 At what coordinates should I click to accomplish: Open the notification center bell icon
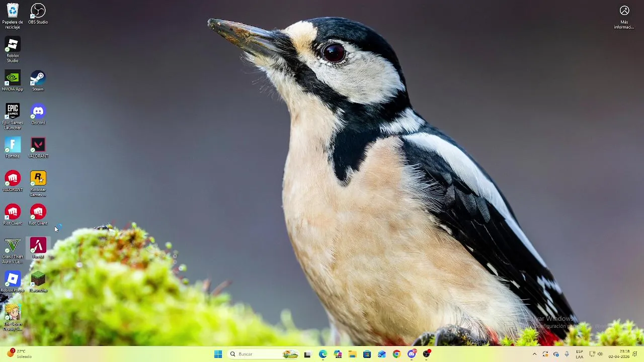(x=635, y=354)
